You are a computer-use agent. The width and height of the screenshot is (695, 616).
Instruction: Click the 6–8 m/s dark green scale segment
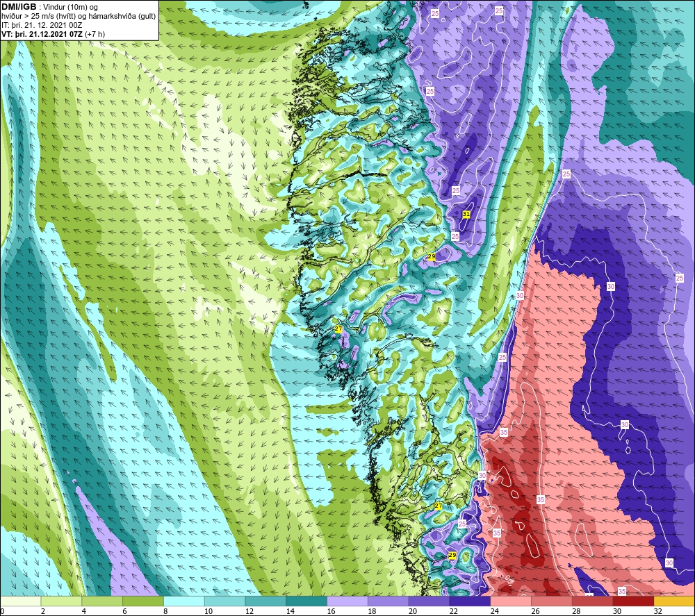143,601
